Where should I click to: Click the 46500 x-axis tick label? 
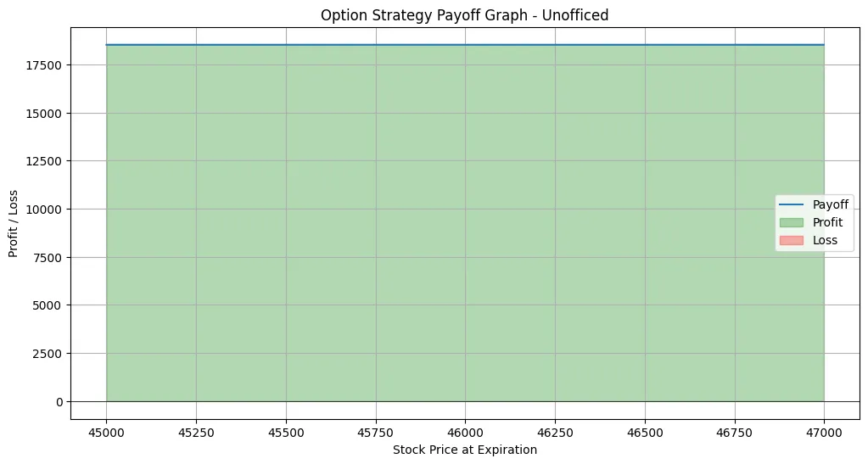point(645,432)
